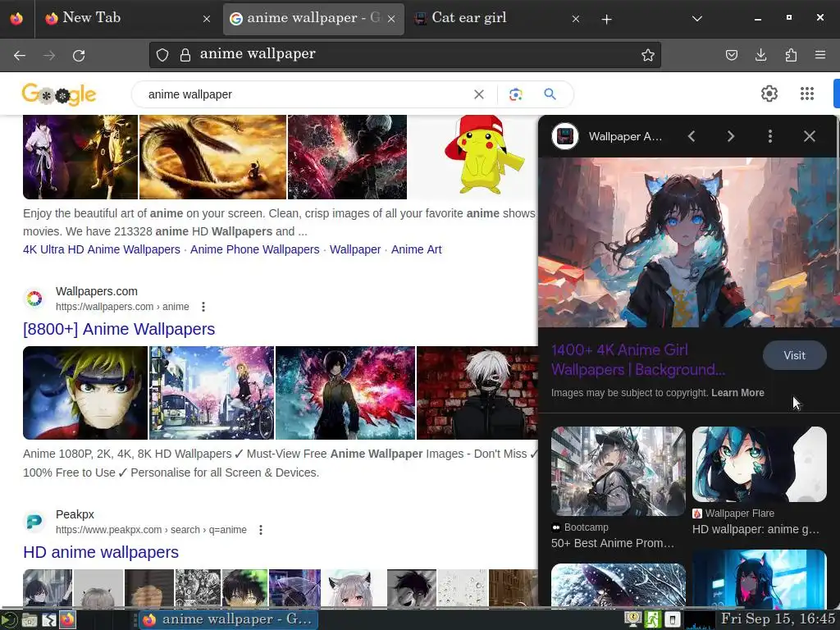Open the Naruto face wallpaper thumbnail
This screenshot has height=630, width=840.
(85, 393)
